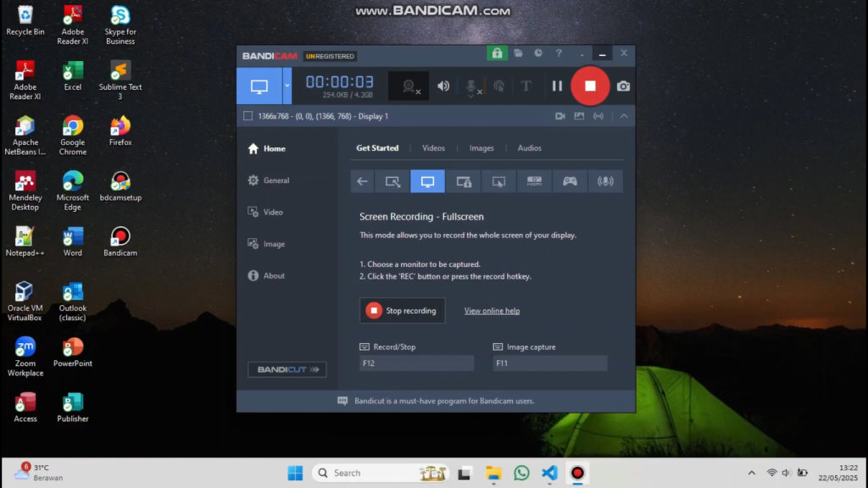The image size is (868, 488).
Task: Open the Home section in sidebar
Action: [x=267, y=149]
